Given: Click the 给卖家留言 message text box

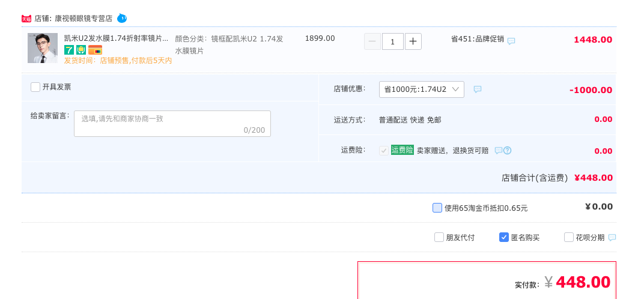Looking at the screenshot, I should tap(172, 124).
